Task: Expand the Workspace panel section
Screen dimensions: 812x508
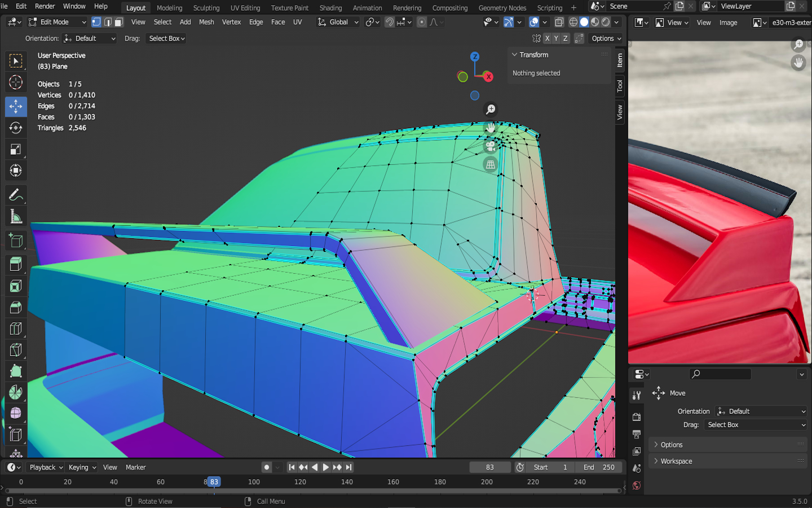Action: click(x=676, y=461)
